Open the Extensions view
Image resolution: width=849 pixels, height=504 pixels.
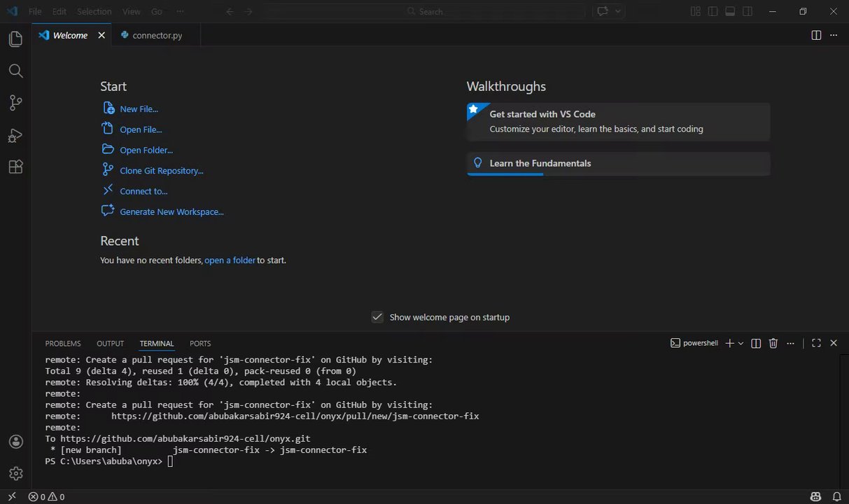(x=15, y=167)
